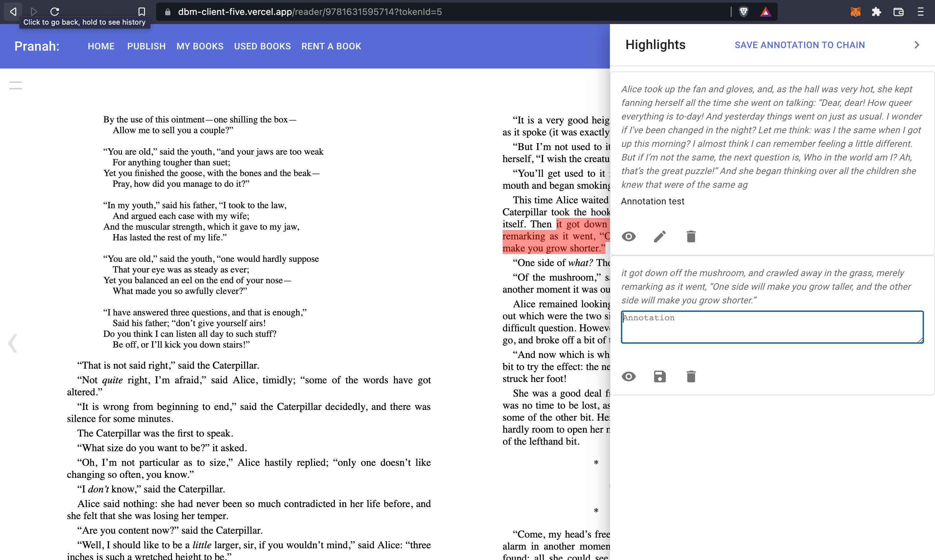Image resolution: width=935 pixels, height=560 pixels.
Task: Click the 'Alice took up the fan' highlight excerpt
Action: tap(771, 137)
